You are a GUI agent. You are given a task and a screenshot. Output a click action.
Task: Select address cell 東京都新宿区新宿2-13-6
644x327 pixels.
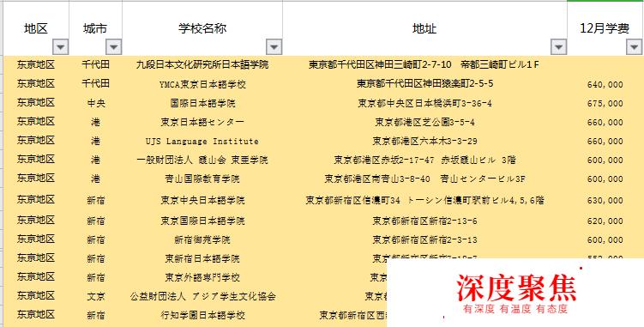(x=424, y=221)
